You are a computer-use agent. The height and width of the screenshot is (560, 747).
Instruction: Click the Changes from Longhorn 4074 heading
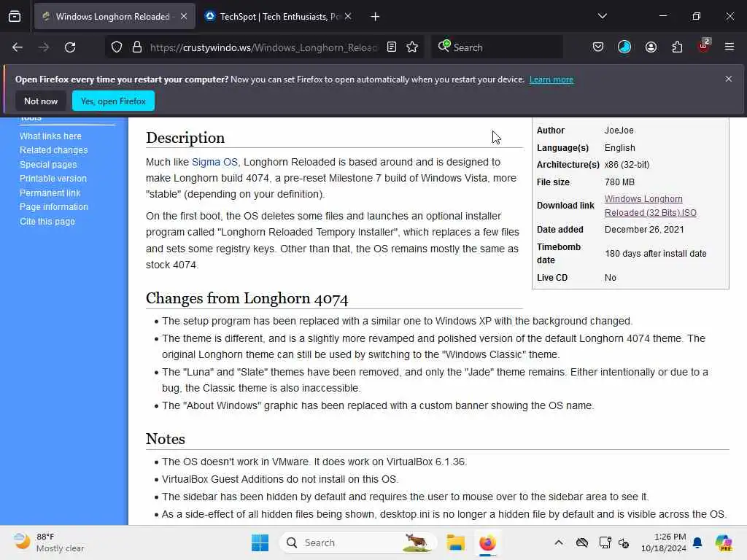[247, 298]
